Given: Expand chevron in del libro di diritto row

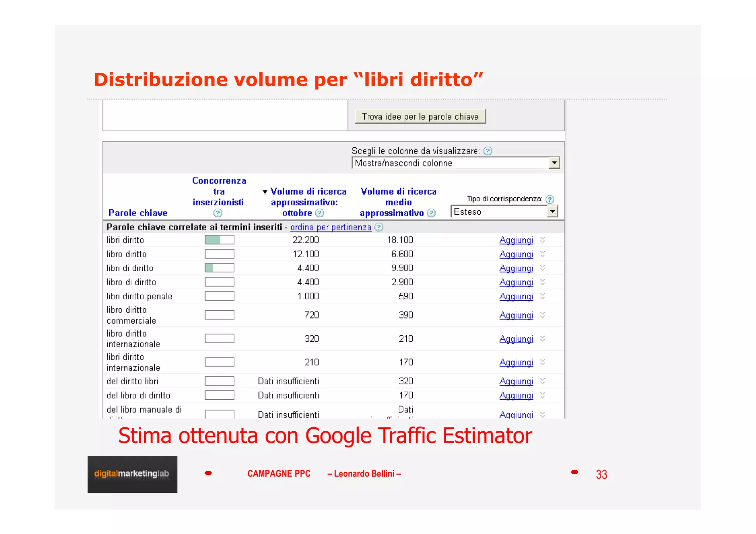Looking at the screenshot, I should [542, 395].
